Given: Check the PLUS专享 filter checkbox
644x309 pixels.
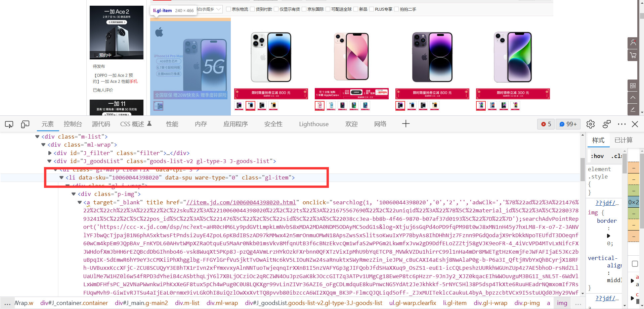Looking at the screenshot, I should point(372,9).
